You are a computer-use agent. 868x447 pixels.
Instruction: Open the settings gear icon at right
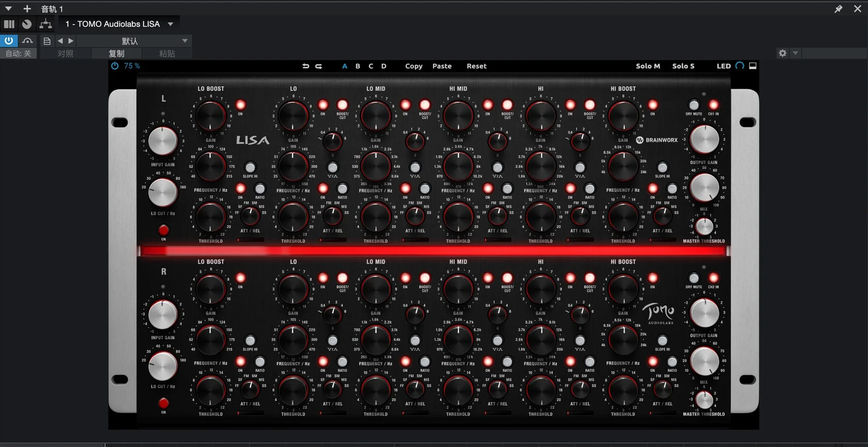click(783, 53)
